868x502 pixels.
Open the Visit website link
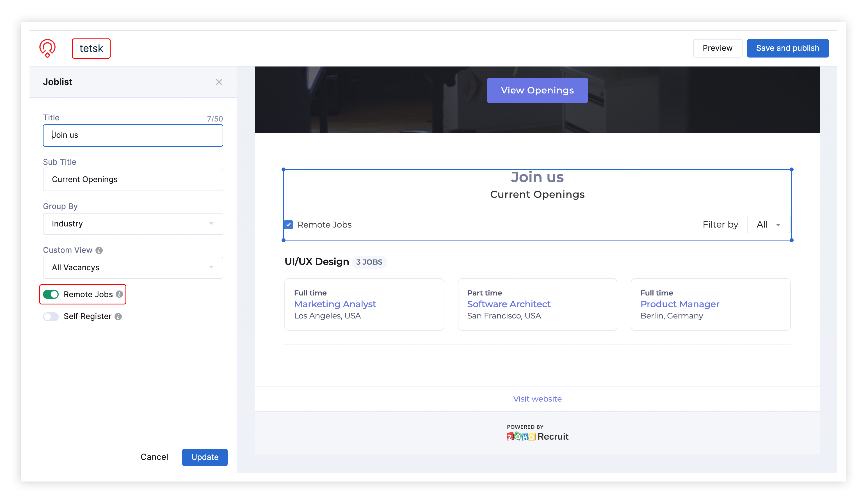pos(537,399)
